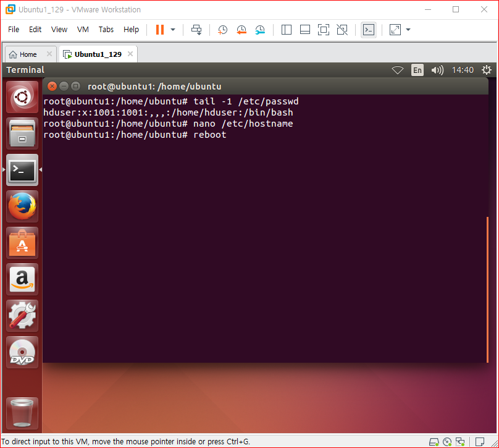This screenshot has width=499, height=448.
Task: Toggle the library sidebar view
Action: point(287,30)
